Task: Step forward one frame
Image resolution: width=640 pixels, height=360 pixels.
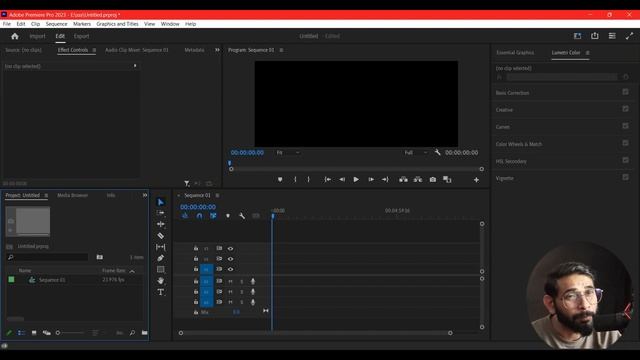Action: point(371,180)
